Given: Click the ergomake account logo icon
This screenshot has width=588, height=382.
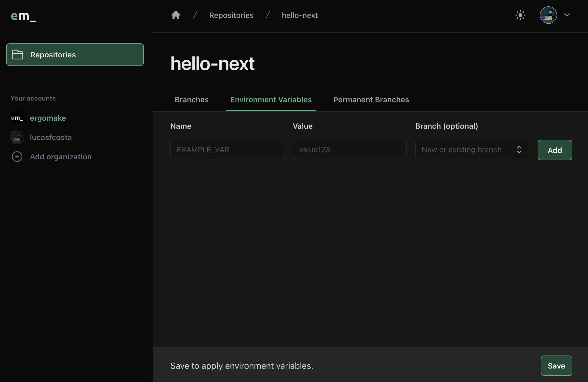Looking at the screenshot, I should click(x=17, y=118).
